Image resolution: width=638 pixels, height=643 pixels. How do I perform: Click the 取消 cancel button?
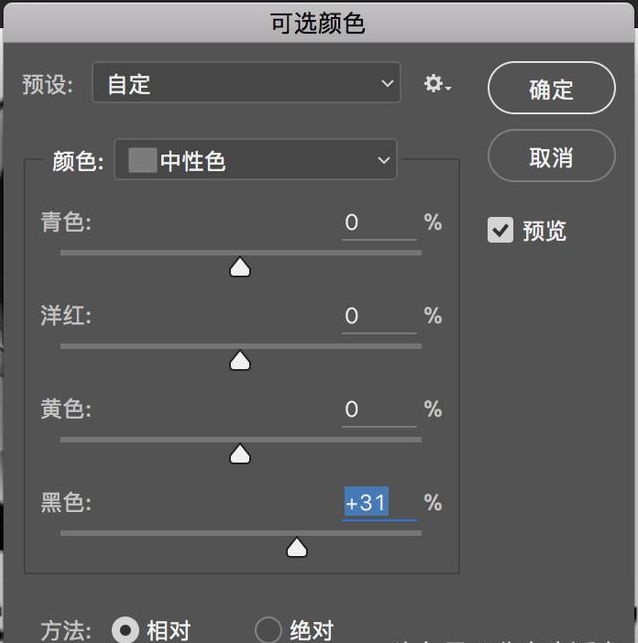551,157
